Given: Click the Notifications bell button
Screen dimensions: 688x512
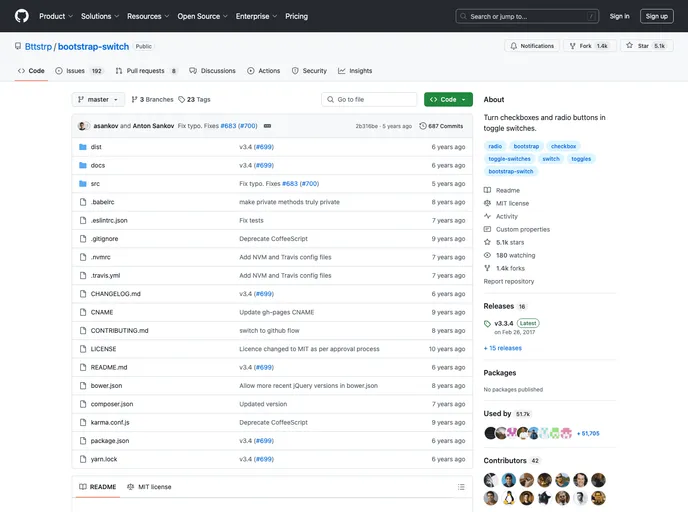Looking at the screenshot, I should [x=532, y=46].
